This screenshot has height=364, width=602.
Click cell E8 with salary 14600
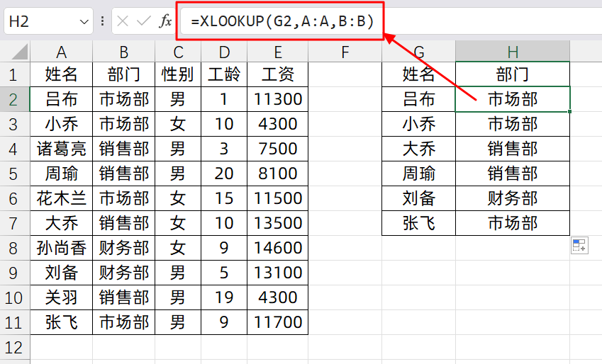point(277,248)
